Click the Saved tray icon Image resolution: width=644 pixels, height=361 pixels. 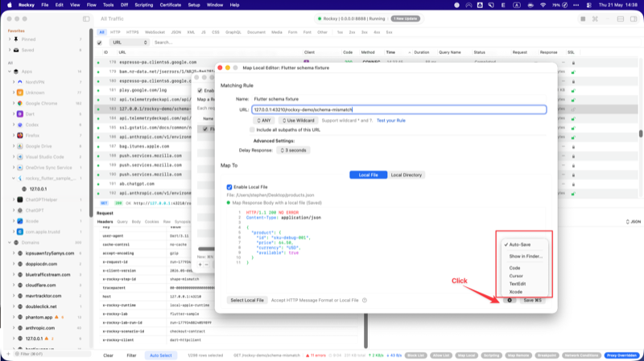point(16,50)
